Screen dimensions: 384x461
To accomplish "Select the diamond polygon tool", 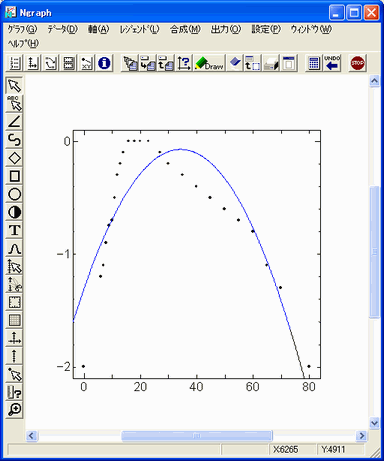I will coord(14,158).
